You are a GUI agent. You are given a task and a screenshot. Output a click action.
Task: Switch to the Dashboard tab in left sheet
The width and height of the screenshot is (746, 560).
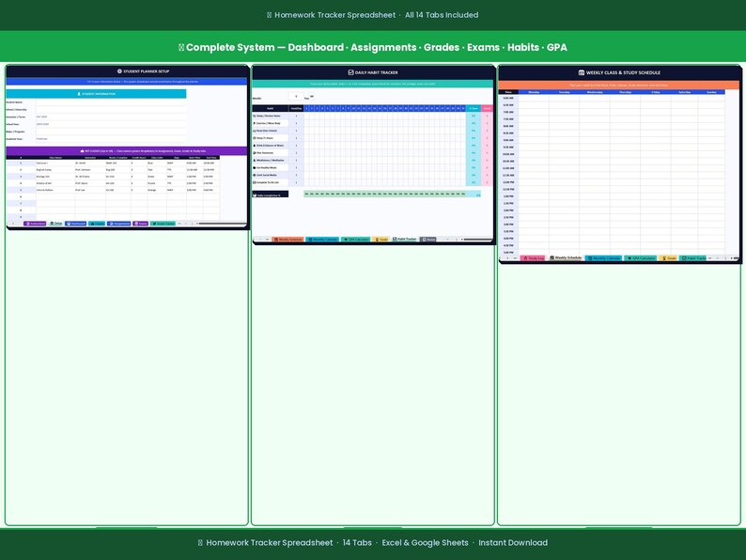pos(76,223)
